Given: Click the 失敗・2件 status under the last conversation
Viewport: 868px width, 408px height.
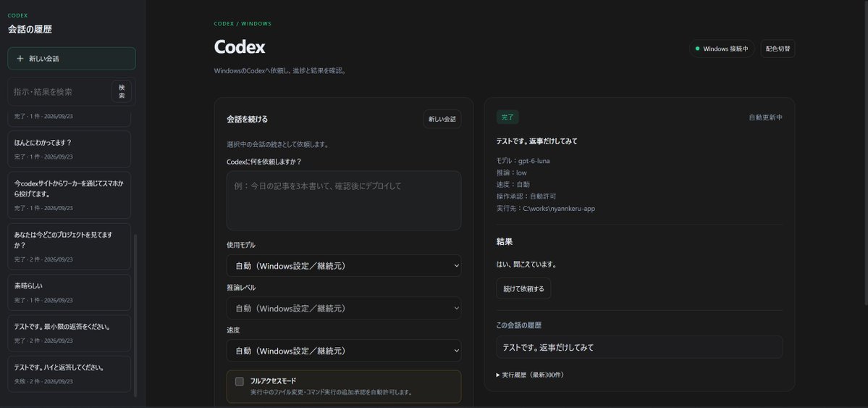Looking at the screenshot, I should (x=27, y=381).
